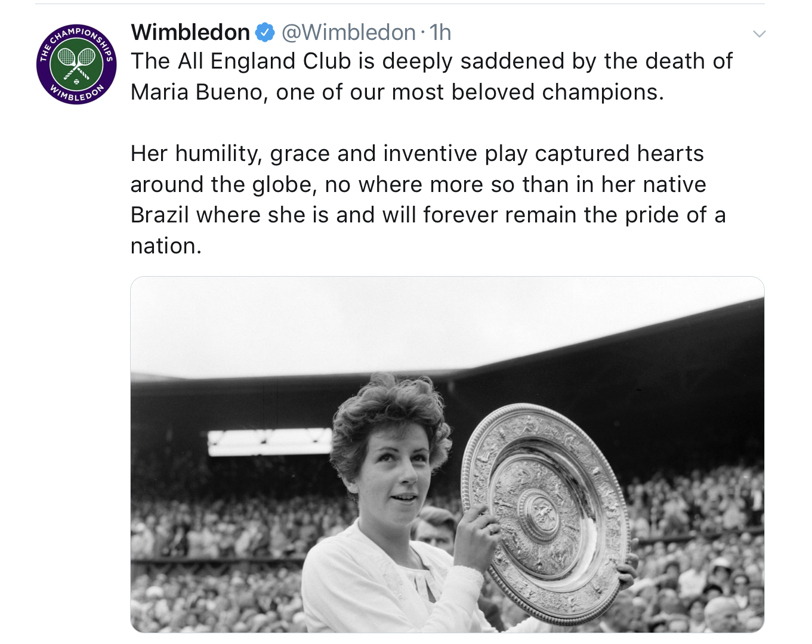Open the attached Maria Bueno photo

tap(447, 454)
